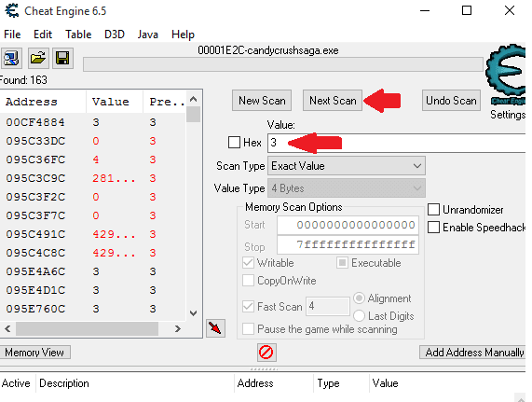Select address 095E760C in results

point(35,309)
